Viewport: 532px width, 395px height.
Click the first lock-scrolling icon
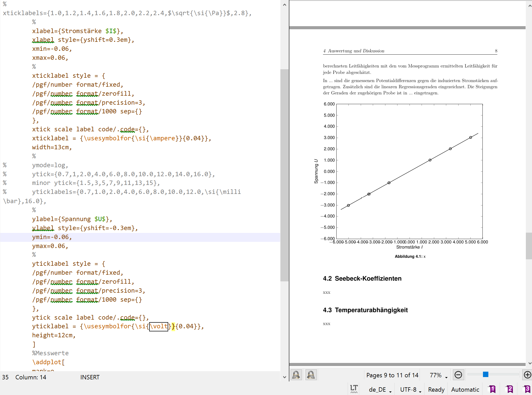click(296, 375)
